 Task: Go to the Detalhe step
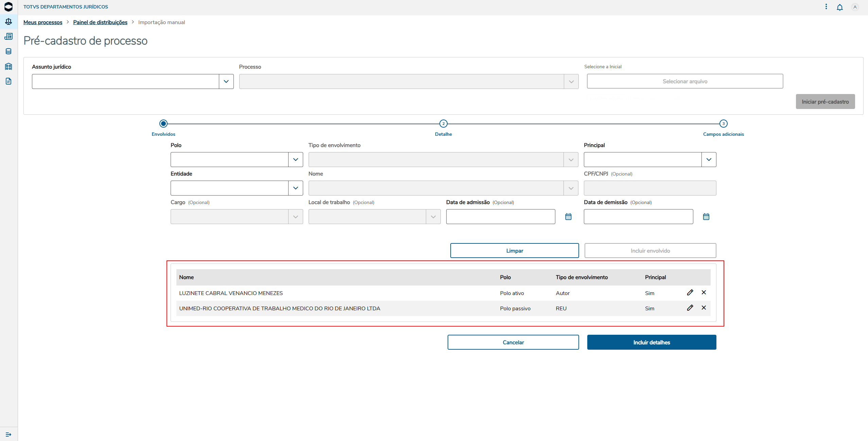click(x=443, y=124)
